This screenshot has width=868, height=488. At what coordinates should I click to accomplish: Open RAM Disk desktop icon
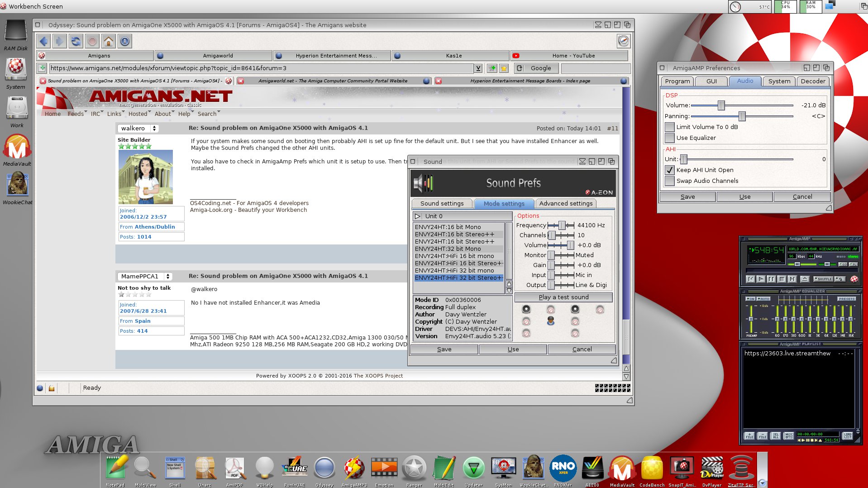coord(16,35)
